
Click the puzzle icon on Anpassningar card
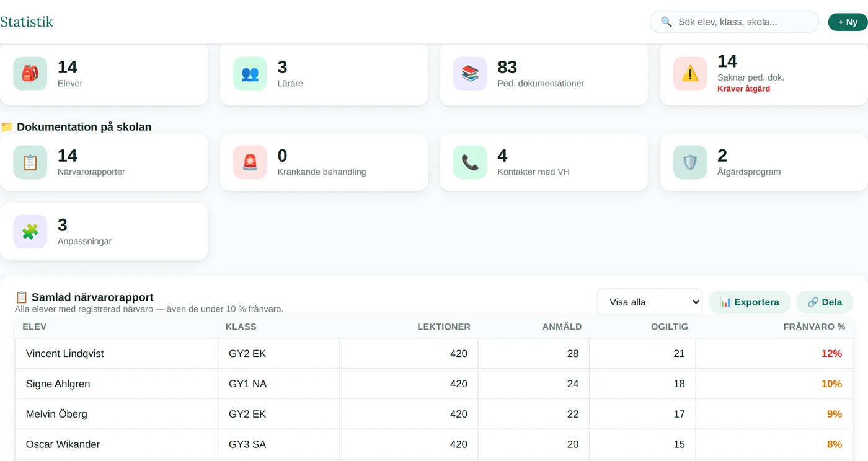coord(30,232)
